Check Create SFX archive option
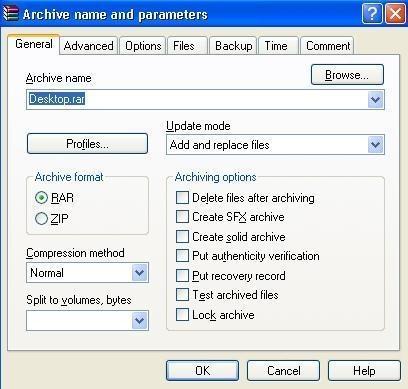 182,217
